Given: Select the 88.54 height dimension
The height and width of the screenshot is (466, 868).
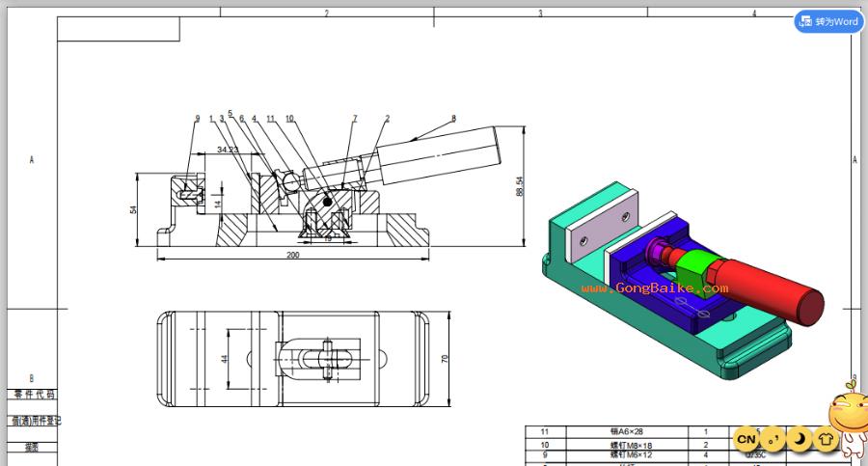Looking at the screenshot, I should click(521, 185).
